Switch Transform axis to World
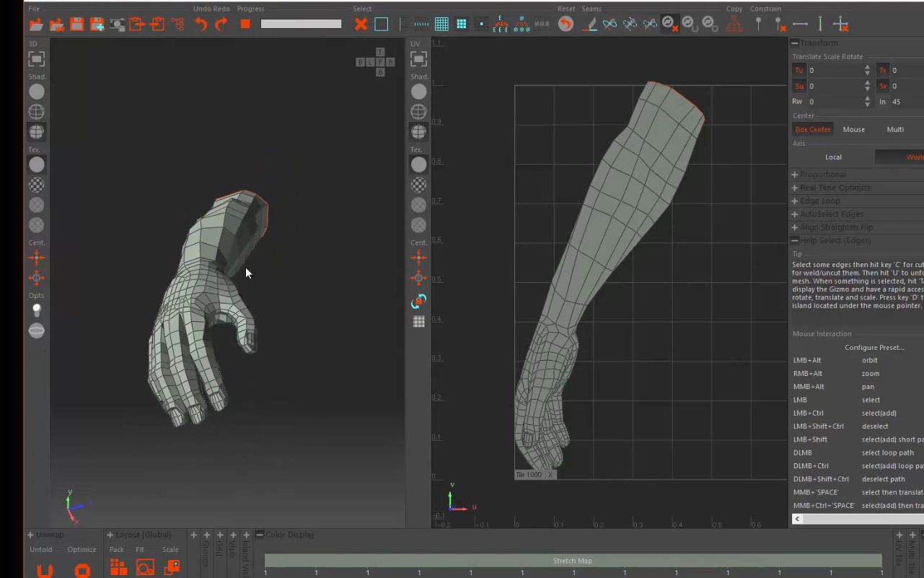This screenshot has height=578, width=924. (x=913, y=157)
